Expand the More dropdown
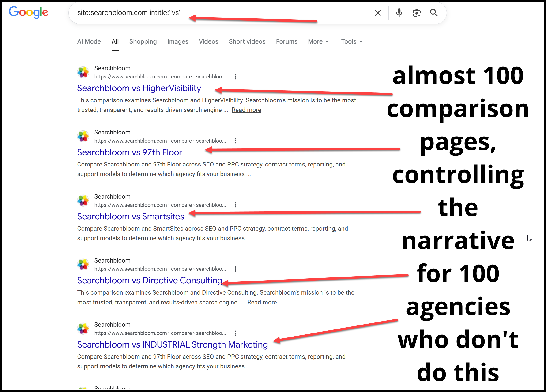This screenshot has height=392, width=546. tap(318, 42)
